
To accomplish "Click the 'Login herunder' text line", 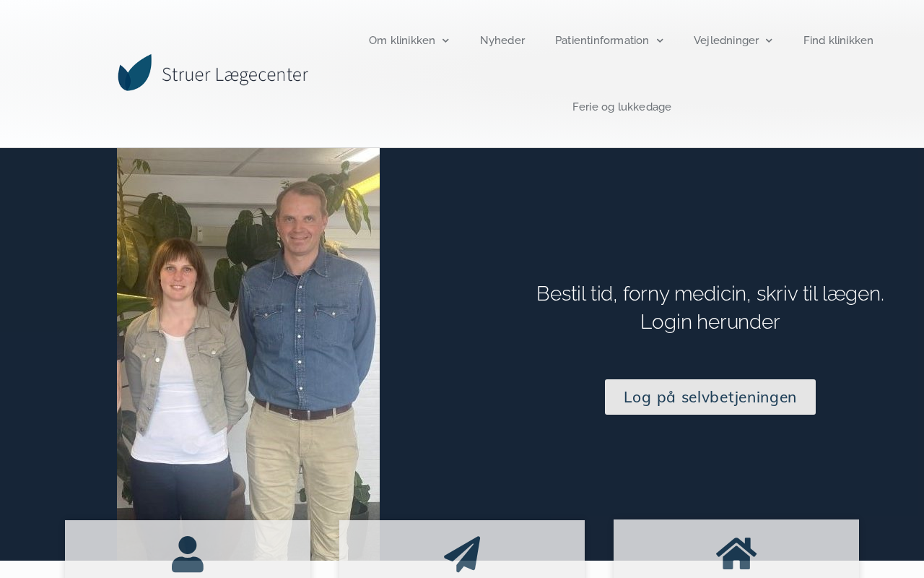I will coord(710,322).
